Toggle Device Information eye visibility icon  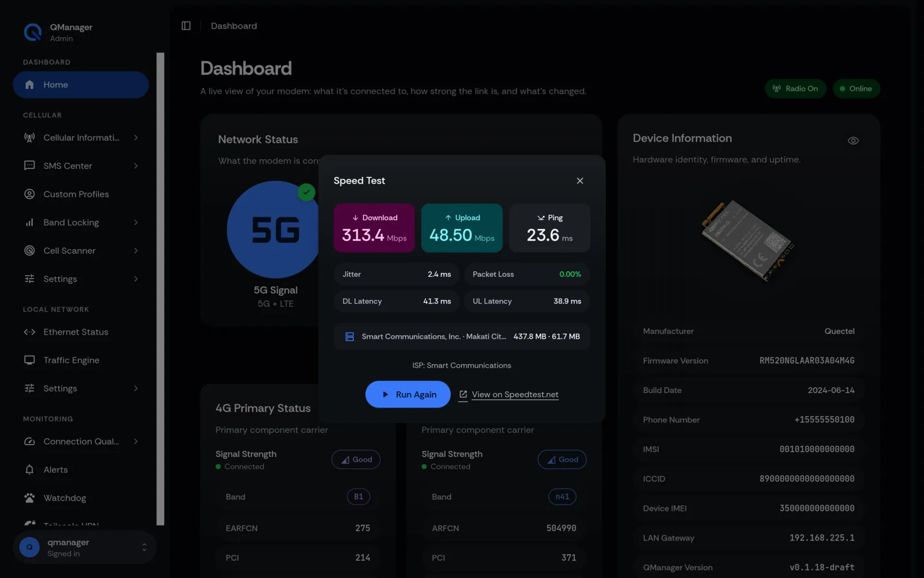pyautogui.click(x=853, y=140)
